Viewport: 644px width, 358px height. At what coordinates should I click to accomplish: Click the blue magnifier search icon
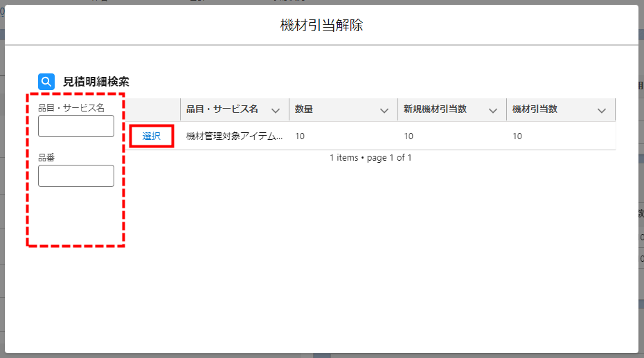click(x=46, y=82)
